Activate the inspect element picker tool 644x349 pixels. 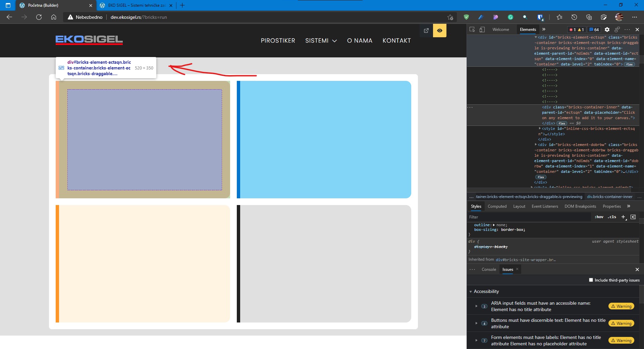tap(472, 30)
